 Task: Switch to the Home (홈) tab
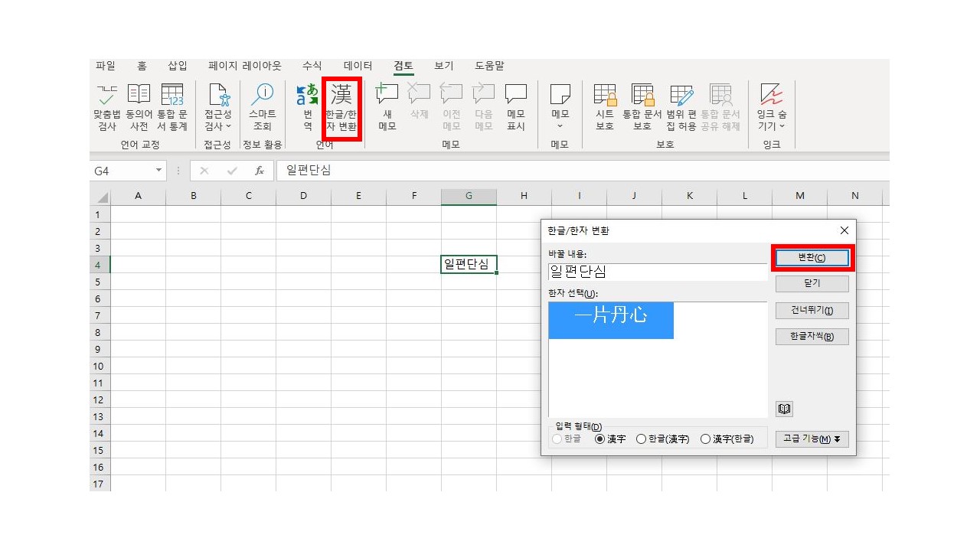click(142, 66)
